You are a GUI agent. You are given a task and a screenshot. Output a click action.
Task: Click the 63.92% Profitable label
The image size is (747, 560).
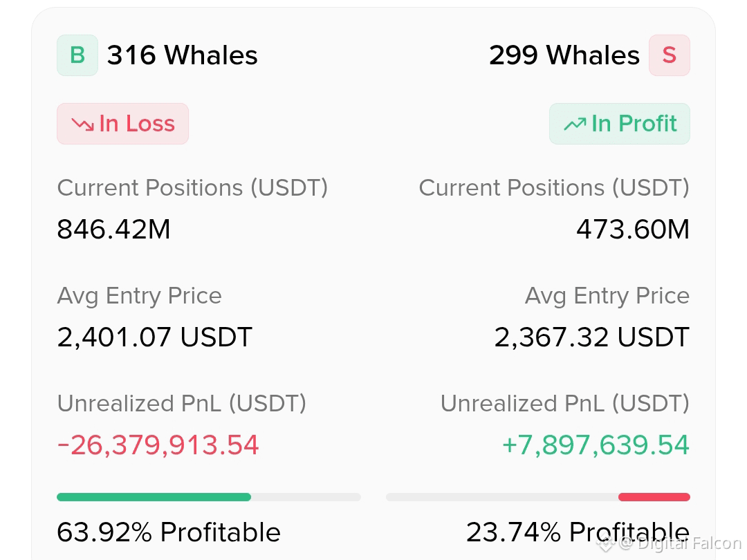pyautogui.click(x=169, y=532)
